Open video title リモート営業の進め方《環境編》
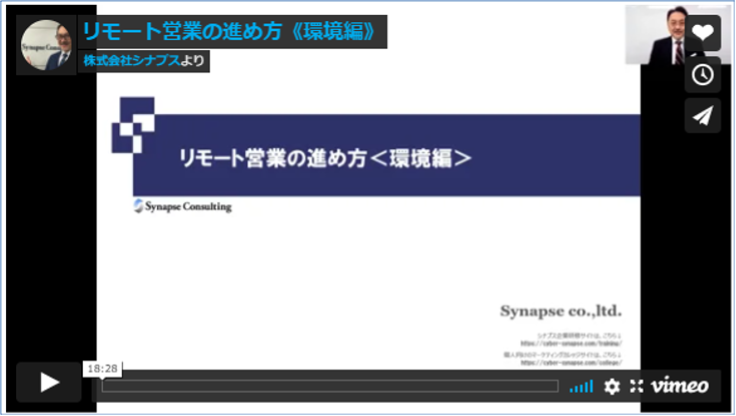The height and width of the screenshot is (416, 736). [230, 32]
